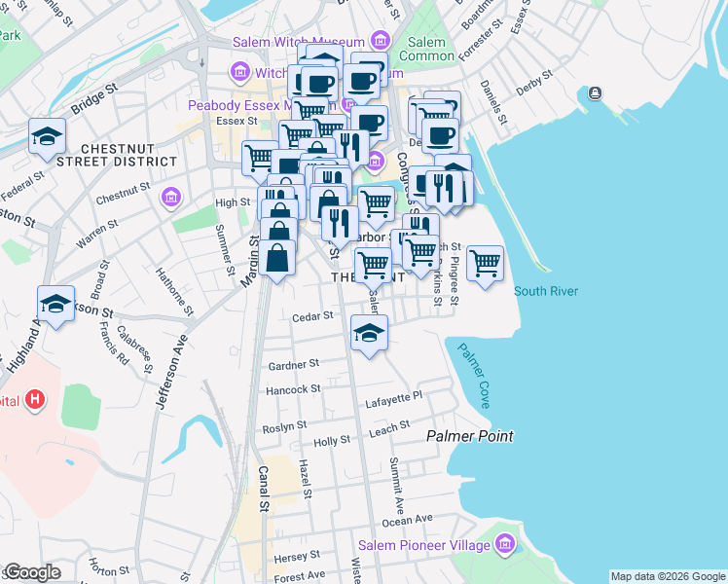Click the Salem Common park label
Image resolution: width=728 pixels, height=584 pixels.
point(426,49)
